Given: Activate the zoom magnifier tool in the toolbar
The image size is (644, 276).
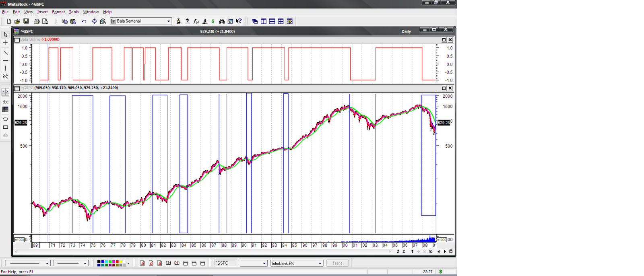Looking at the screenshot, I should [103, 21].
